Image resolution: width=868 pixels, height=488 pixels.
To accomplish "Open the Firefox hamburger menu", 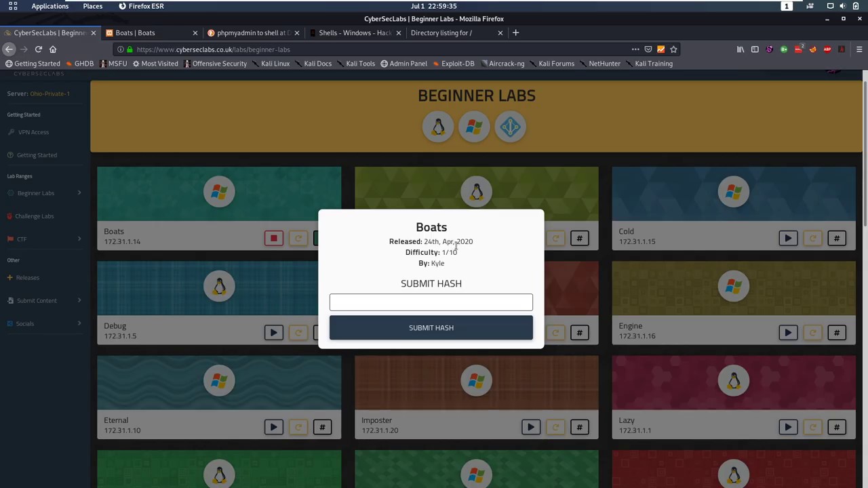I will [859, 49].
